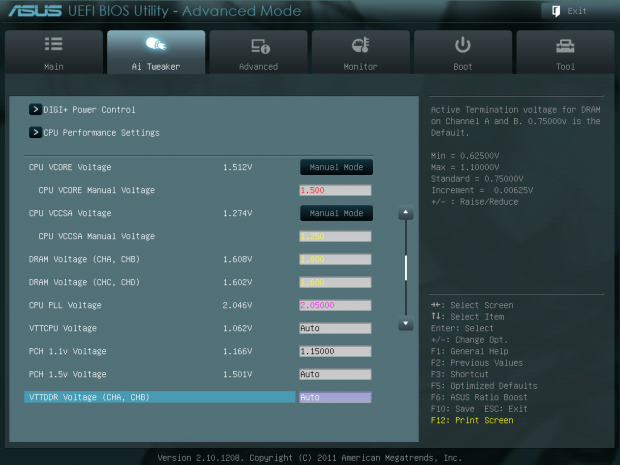Click the 2.046V CPU PLL reading
Screen dimensions: 620x465
coord(237,305)
